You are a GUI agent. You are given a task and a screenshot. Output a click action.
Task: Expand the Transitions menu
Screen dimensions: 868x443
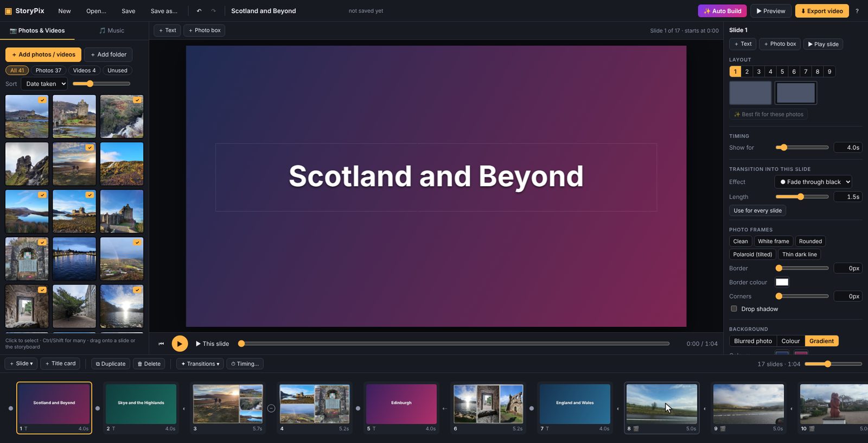(x=200, y=364)
